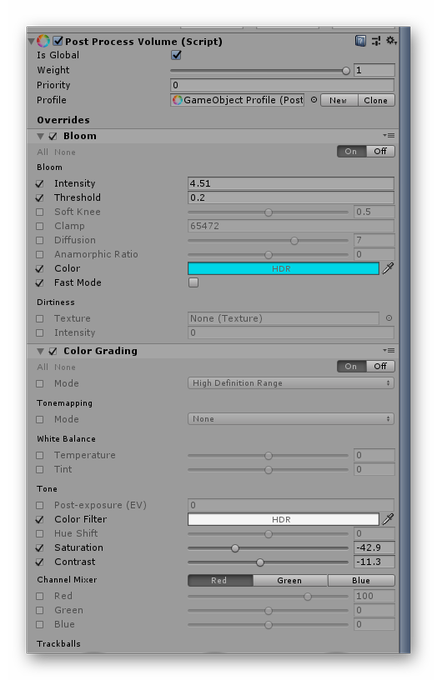Enable the Dirtiness Texture override
The image size is (437, 680).
click(x=40, y=319)
